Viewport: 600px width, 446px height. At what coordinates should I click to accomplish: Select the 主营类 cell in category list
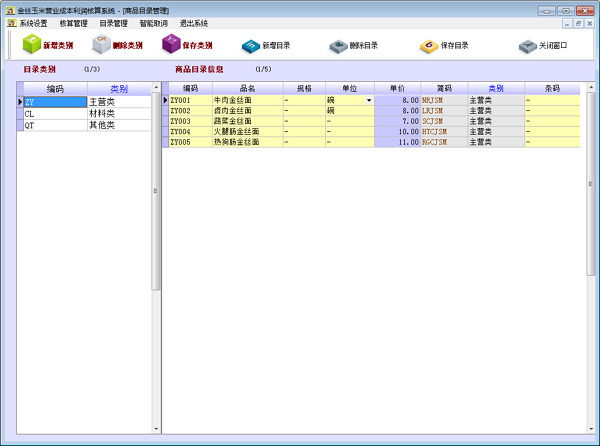(119, 102)
